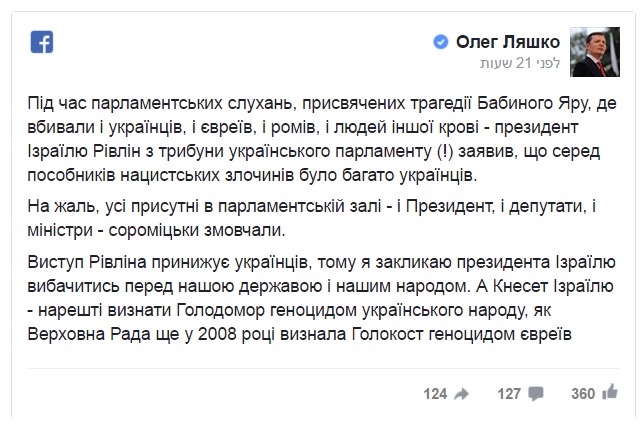
Task: Open the post timestamp with 21 in it
Action: 520,63
